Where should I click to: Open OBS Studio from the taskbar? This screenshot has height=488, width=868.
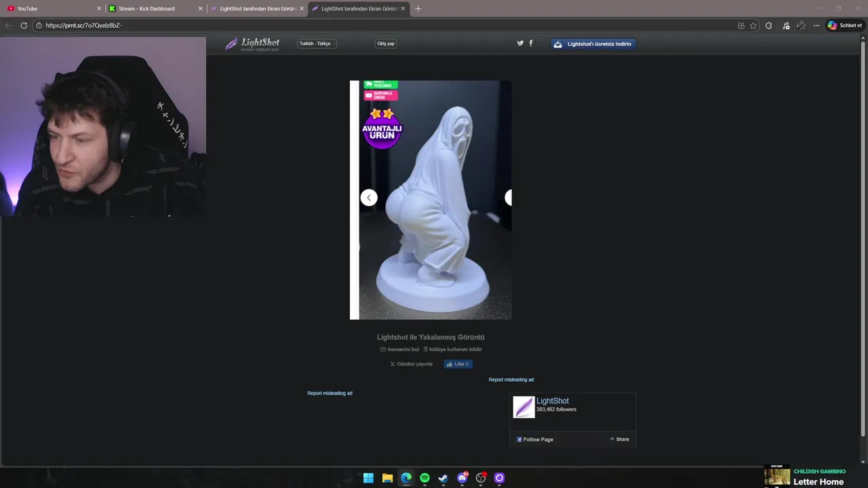pos(481,478)
